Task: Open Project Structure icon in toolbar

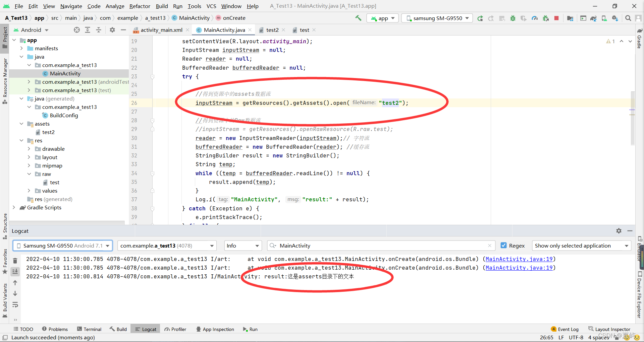Action: (x=570, y=18)
